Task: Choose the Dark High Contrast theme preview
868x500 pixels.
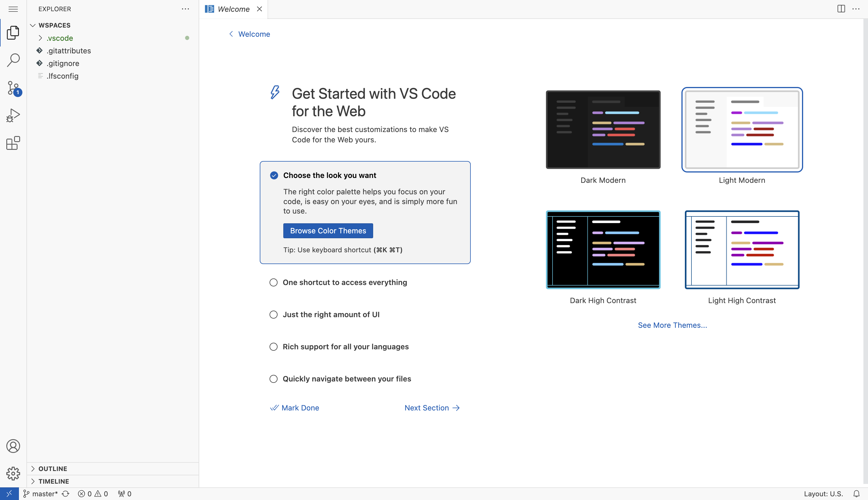Action: pyautogui.click(x=603, y=250)
